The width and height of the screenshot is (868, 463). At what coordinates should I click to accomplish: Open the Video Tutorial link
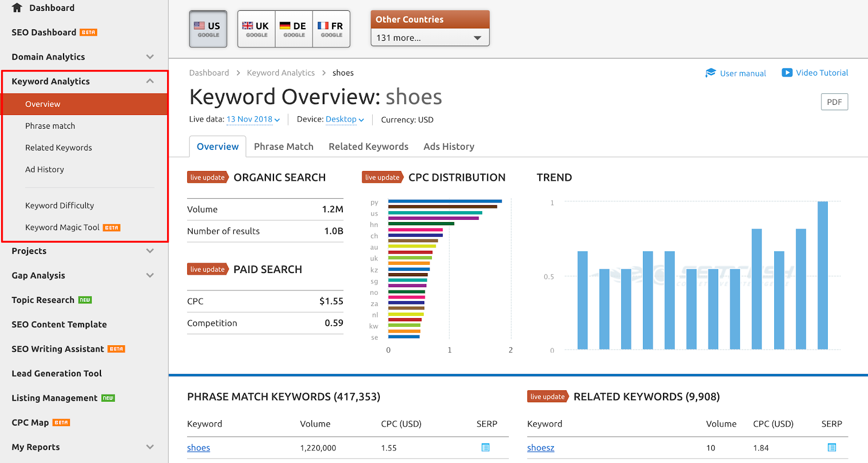tap(822, 73)
